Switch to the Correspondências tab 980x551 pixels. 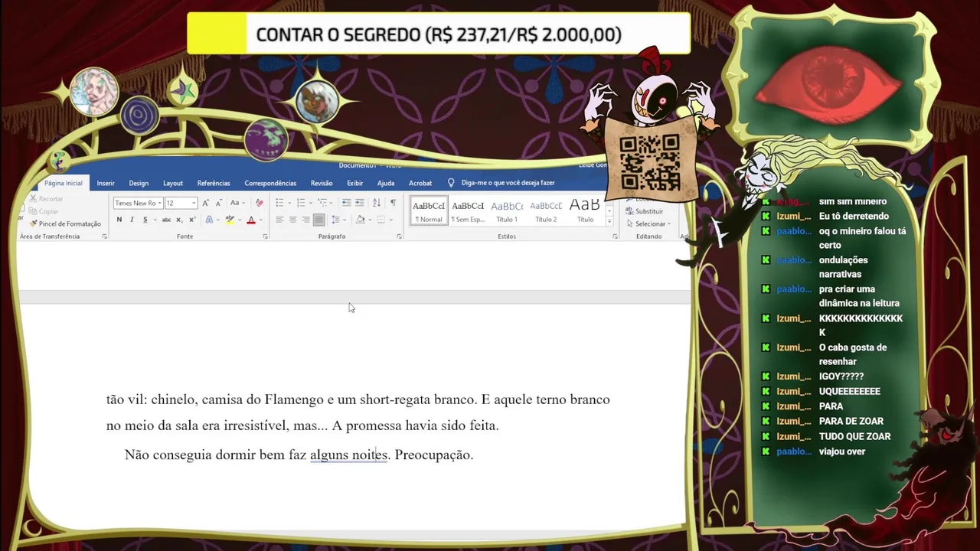pos(270,183)
